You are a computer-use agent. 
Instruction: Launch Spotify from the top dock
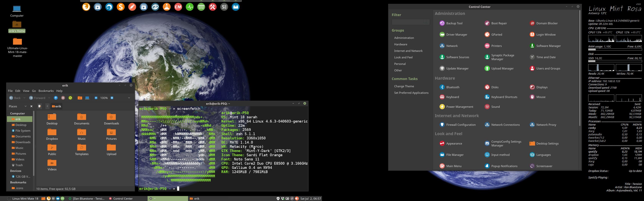tap(201, 7)
